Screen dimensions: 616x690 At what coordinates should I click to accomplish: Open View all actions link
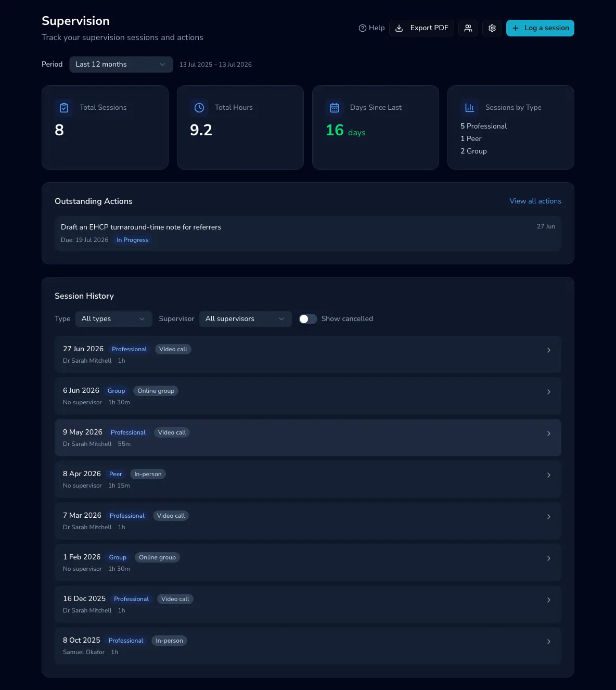point(535,201)
